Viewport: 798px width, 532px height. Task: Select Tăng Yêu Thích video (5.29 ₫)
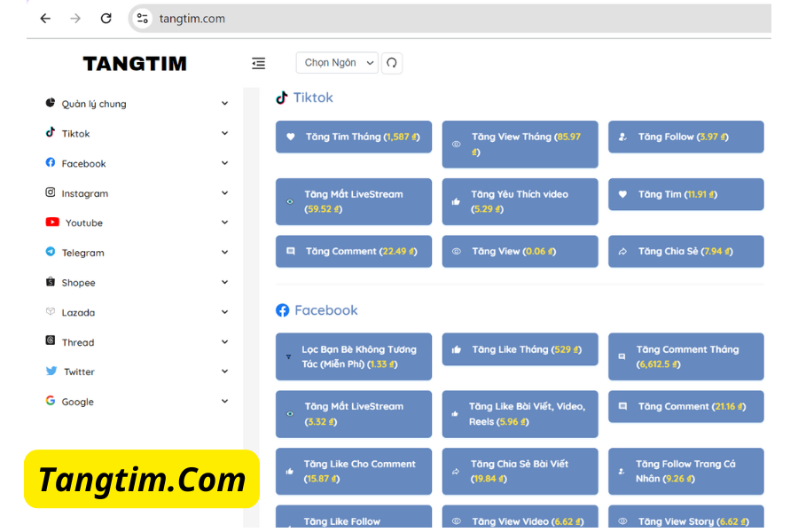pyautogui.click(x=520, y=201)
